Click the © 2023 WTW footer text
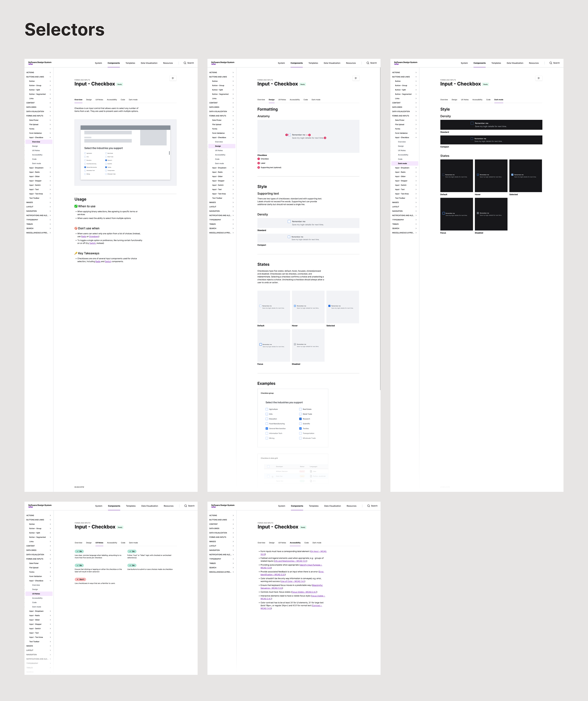This screenshot has height=701, width=588. 79,487
